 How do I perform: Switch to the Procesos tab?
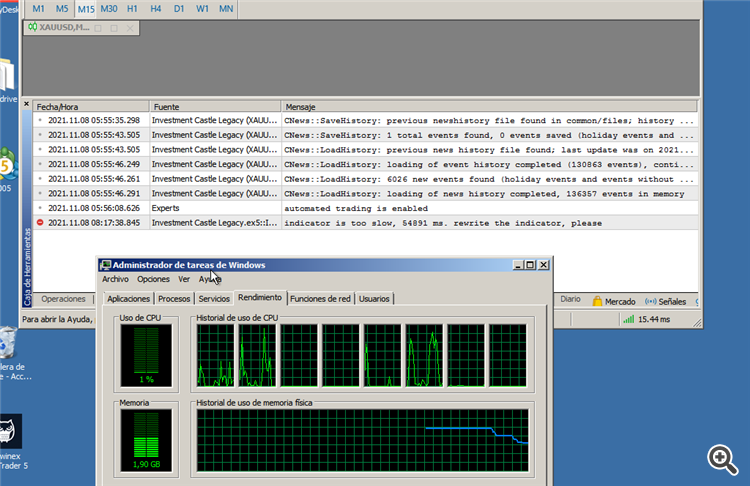pos(174,298)
